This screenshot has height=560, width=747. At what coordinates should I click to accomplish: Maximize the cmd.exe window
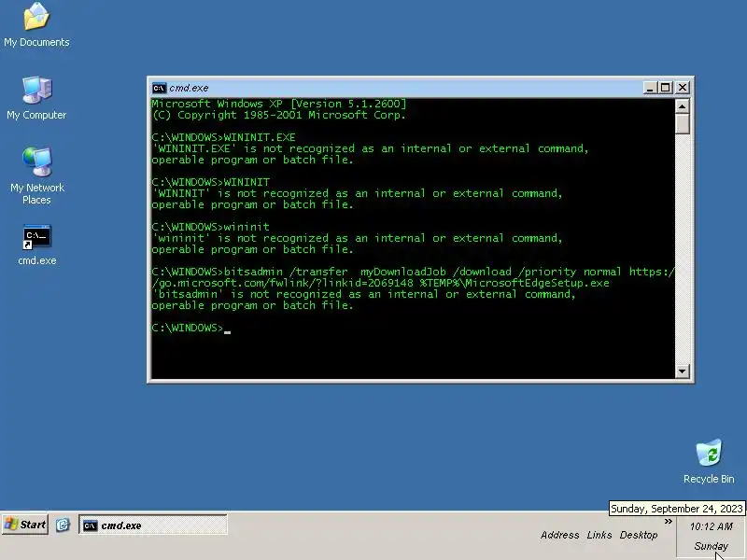tap(665, 88)
